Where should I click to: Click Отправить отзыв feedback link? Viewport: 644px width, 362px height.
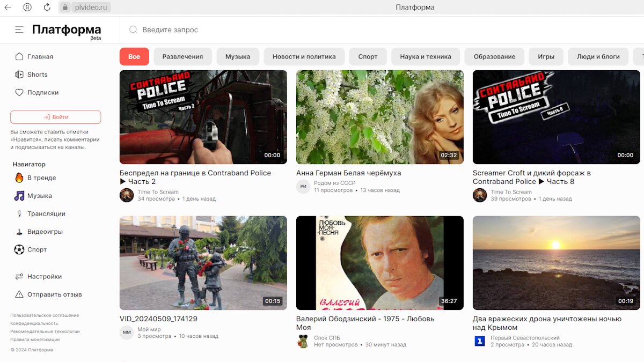click(54, 294)
